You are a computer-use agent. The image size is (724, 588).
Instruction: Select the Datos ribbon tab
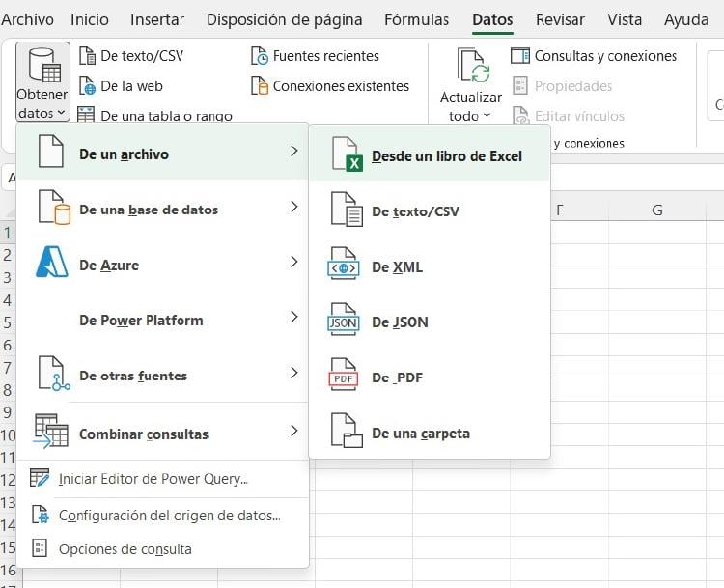(492, 20)
